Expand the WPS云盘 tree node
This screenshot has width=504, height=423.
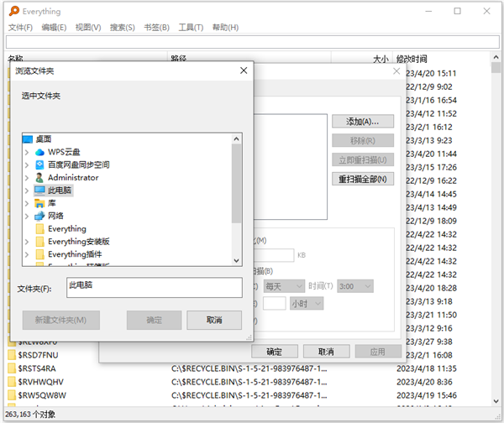(x=27, y=152)
